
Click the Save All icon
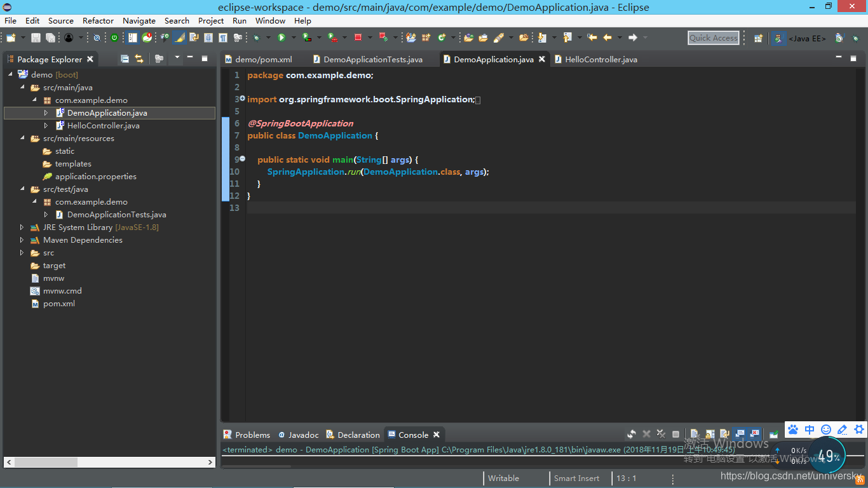click(x=50, y=37)
